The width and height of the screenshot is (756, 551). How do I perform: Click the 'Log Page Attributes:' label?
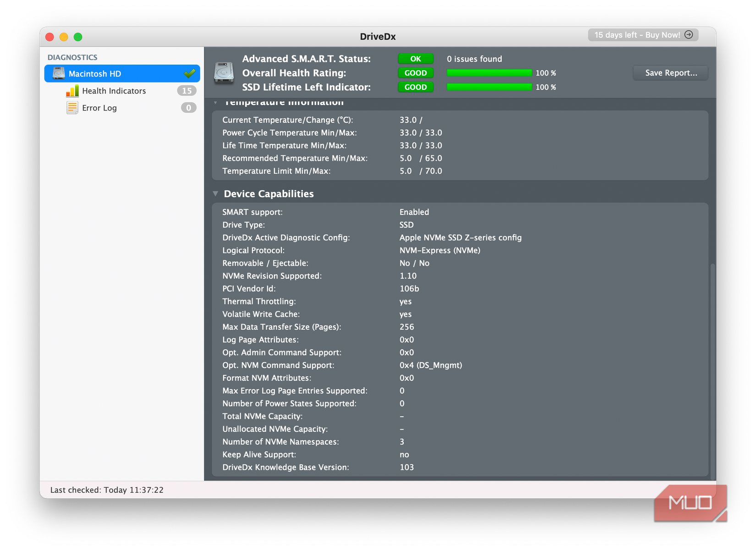[261, 340]
